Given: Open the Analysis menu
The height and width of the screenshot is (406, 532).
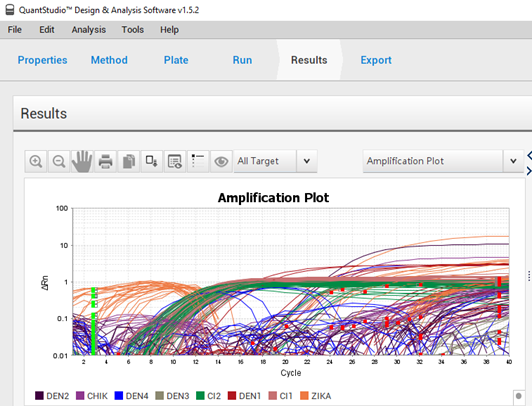Looking at the screenshot, I should [89, 30].
